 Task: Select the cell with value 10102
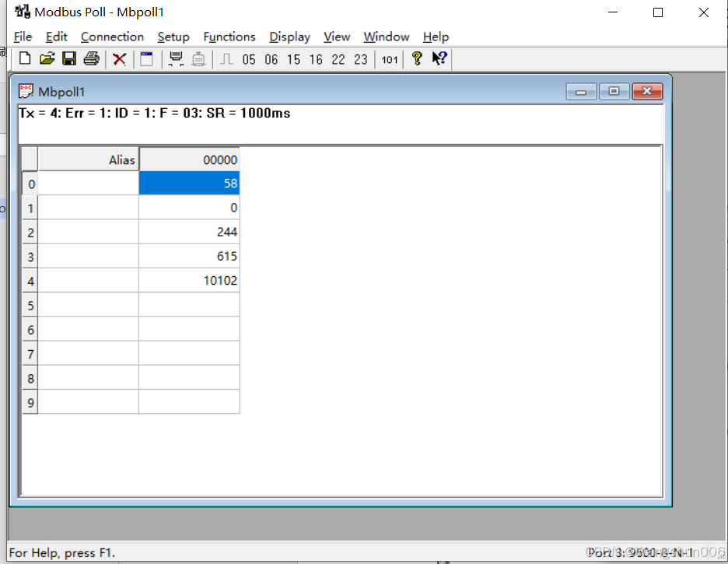[x=190, y=280]
